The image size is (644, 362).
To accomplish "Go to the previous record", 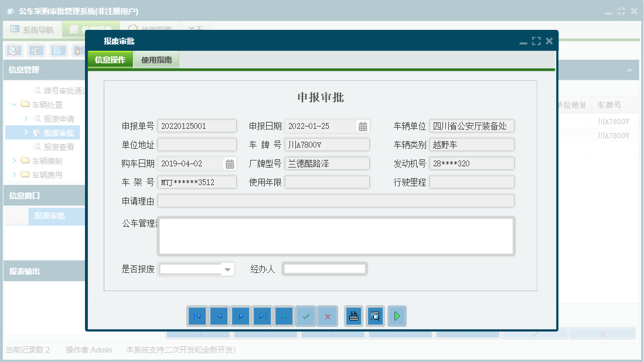I will point(219,316).
